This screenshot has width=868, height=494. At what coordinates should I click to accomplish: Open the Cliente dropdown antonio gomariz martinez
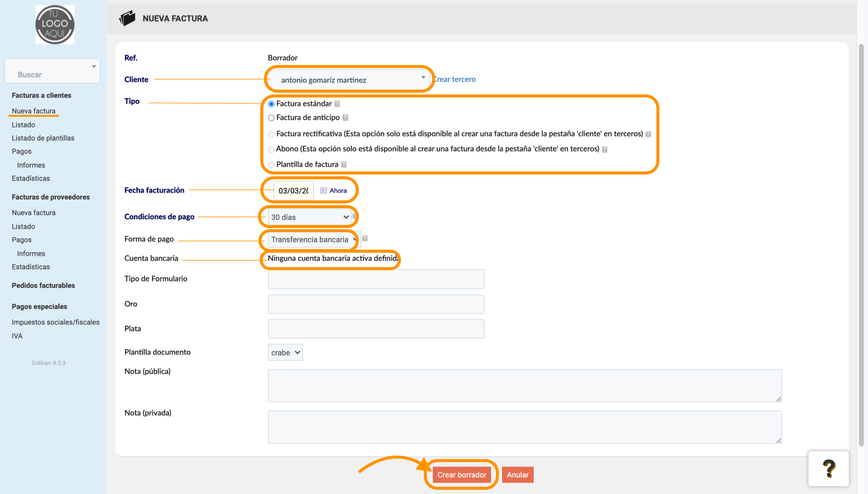pyautogui.click(x=349, y=79)
